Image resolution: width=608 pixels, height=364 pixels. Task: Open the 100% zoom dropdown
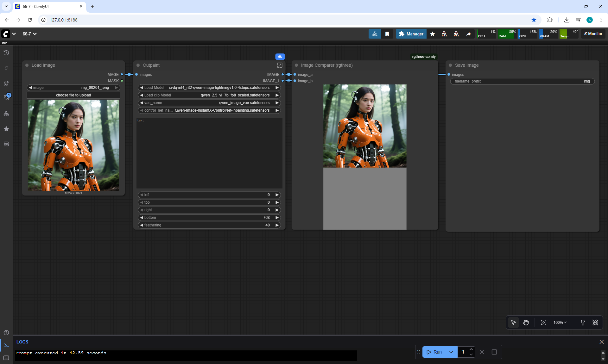pos(560,322)
